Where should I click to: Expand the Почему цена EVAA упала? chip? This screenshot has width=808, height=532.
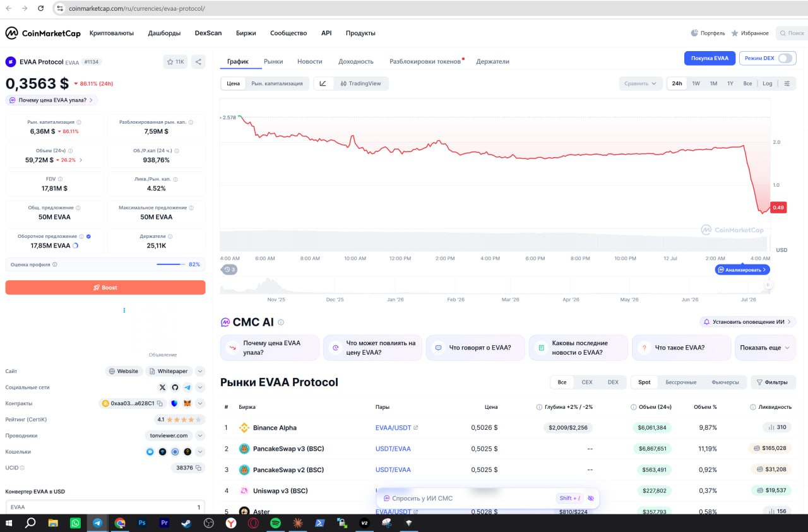click(x=52, y=100)
